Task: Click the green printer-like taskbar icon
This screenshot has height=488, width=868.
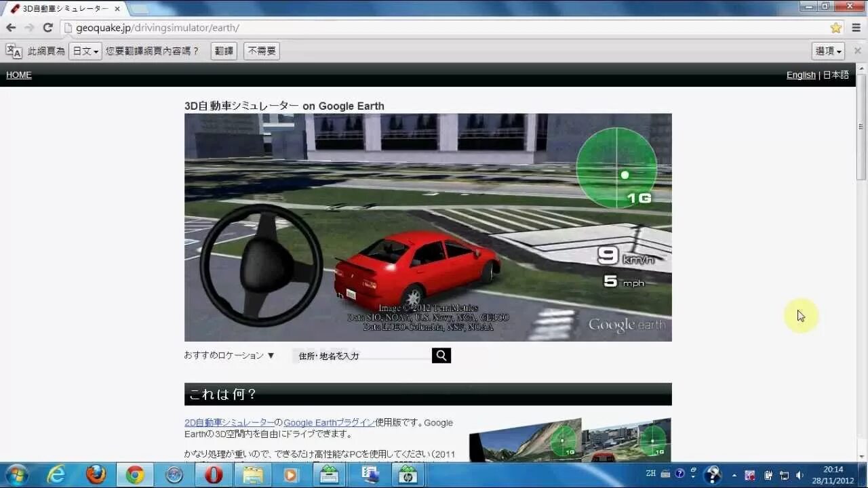Action: 330,475
